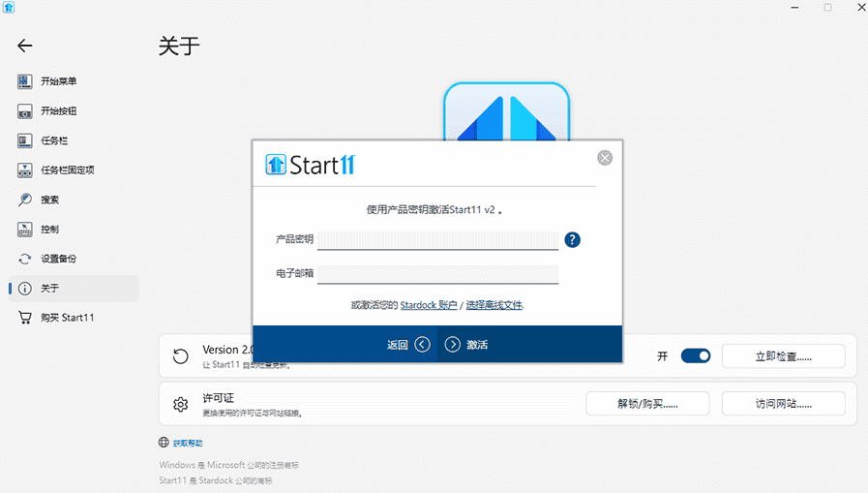Open the 任务栏 settings page

(75, 140)
